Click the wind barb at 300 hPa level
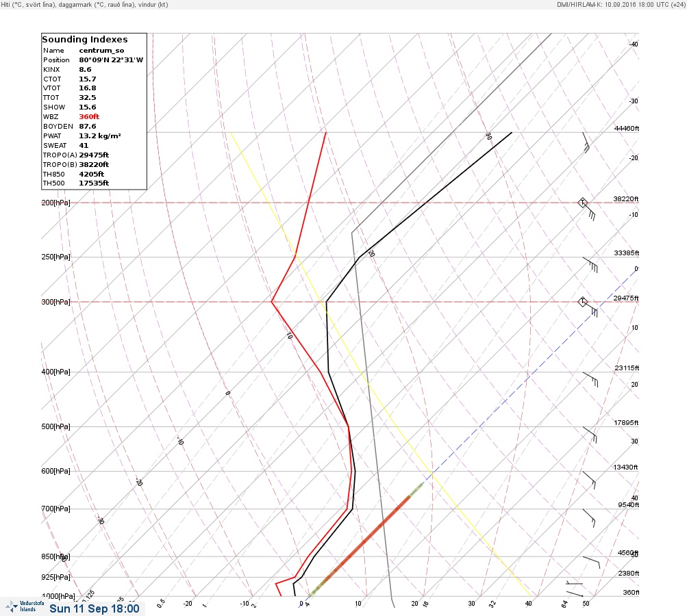687x616 pixels. click(x=588, y=307)
